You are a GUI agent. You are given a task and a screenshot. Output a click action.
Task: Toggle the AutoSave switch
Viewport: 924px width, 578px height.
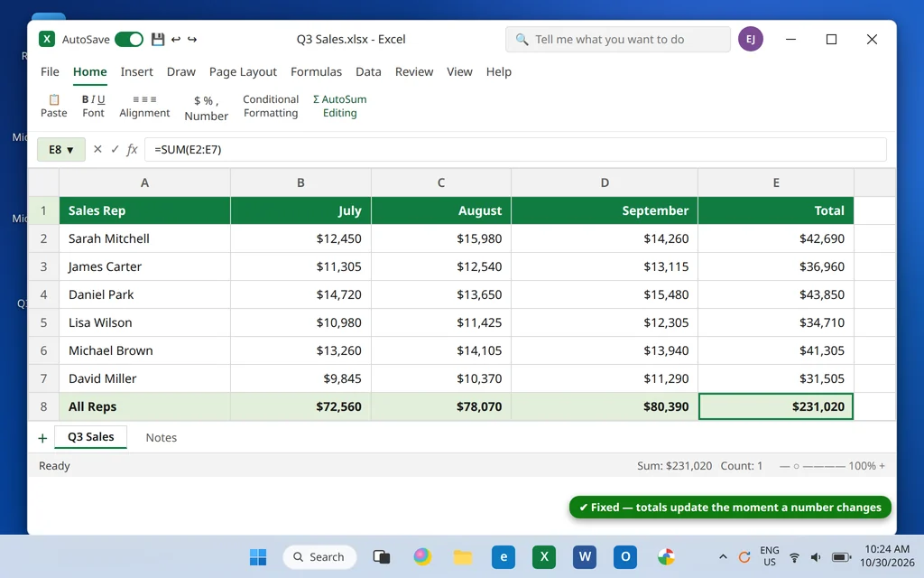tap(129, 39)
